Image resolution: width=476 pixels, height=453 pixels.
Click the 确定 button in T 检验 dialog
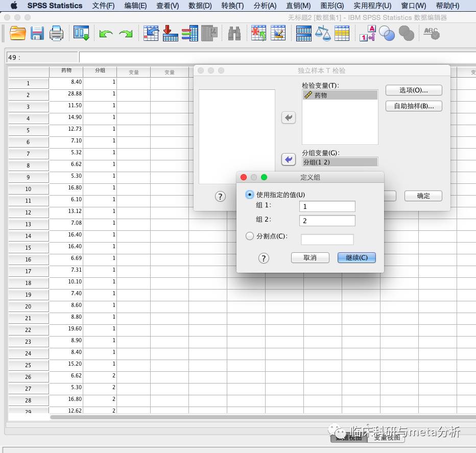(423, 196)
